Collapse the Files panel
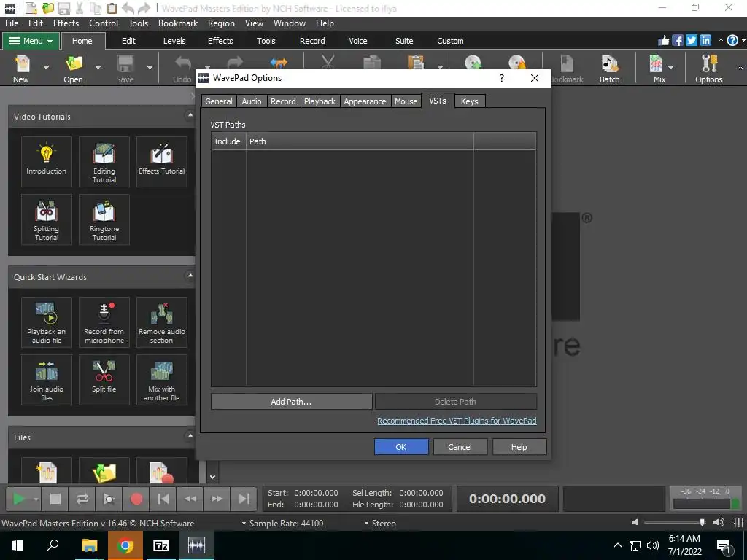Viewport: 747px width, 560px height. click(190, 436)
